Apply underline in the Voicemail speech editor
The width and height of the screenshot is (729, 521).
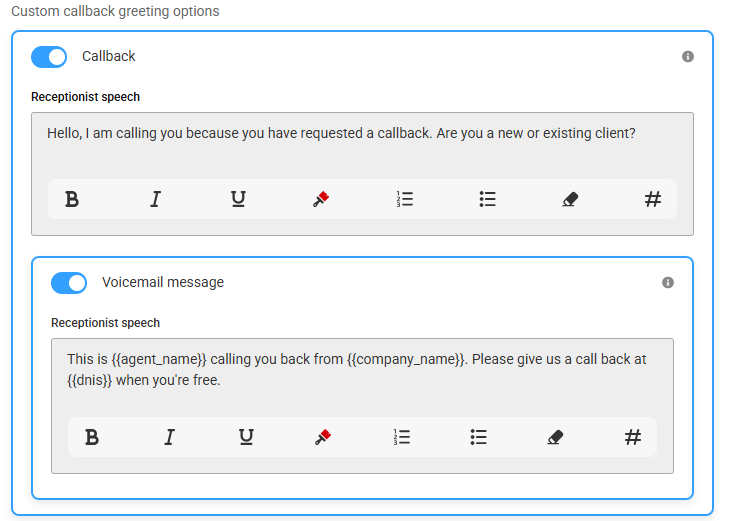pos(246,437)
